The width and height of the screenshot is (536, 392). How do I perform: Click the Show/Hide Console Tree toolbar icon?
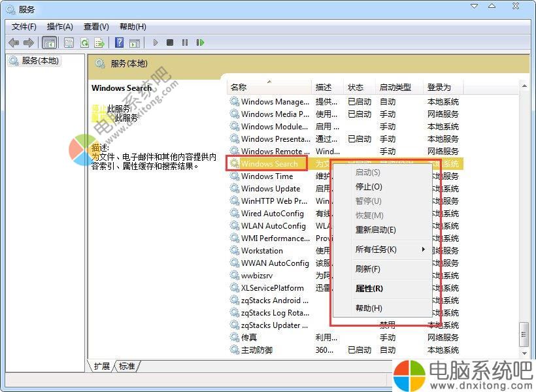click(x=50, y=42)
